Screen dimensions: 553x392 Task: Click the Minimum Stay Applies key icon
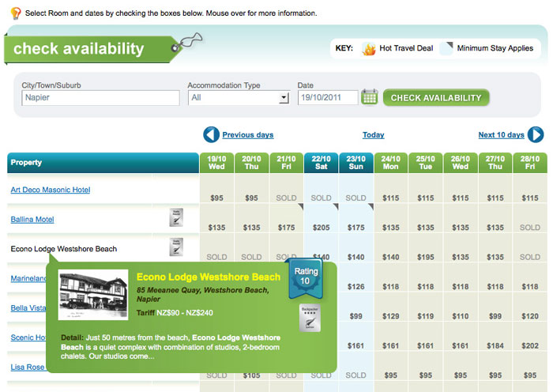(446, 48)
